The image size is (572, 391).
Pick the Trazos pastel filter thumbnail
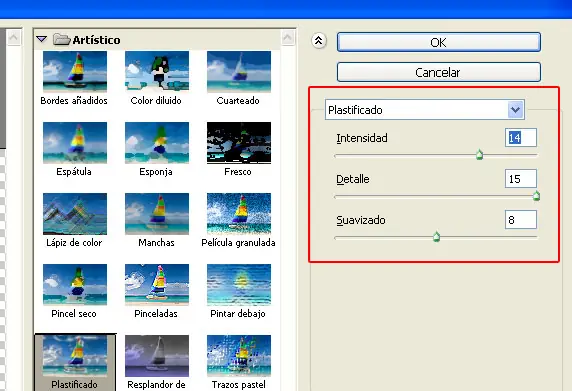pos(239,356)
